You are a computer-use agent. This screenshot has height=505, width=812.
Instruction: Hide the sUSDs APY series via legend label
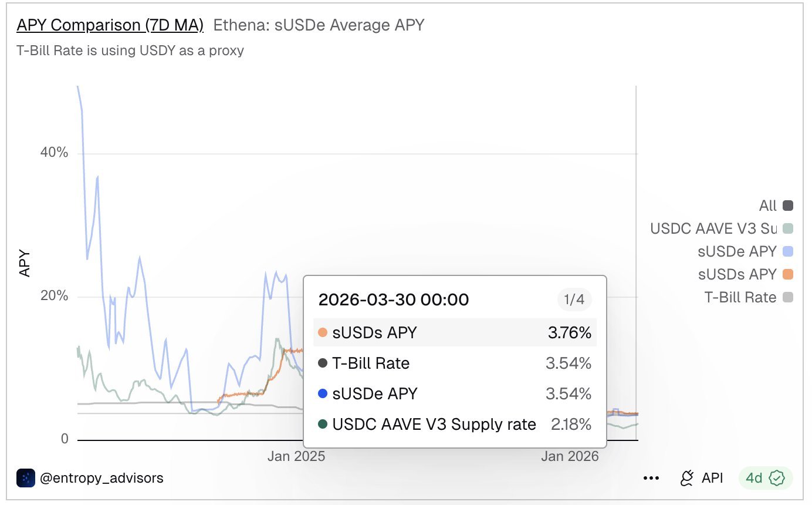737,274
